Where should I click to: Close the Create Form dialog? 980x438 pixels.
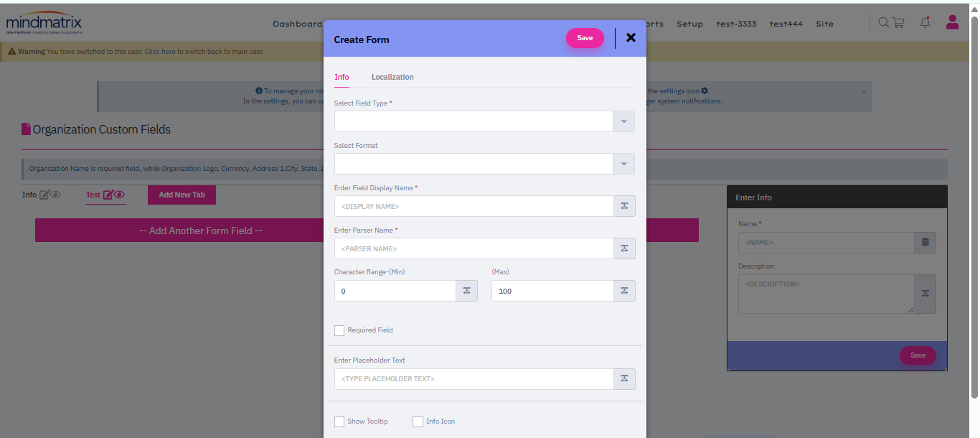pyautogui.click(x=631, y=38)
